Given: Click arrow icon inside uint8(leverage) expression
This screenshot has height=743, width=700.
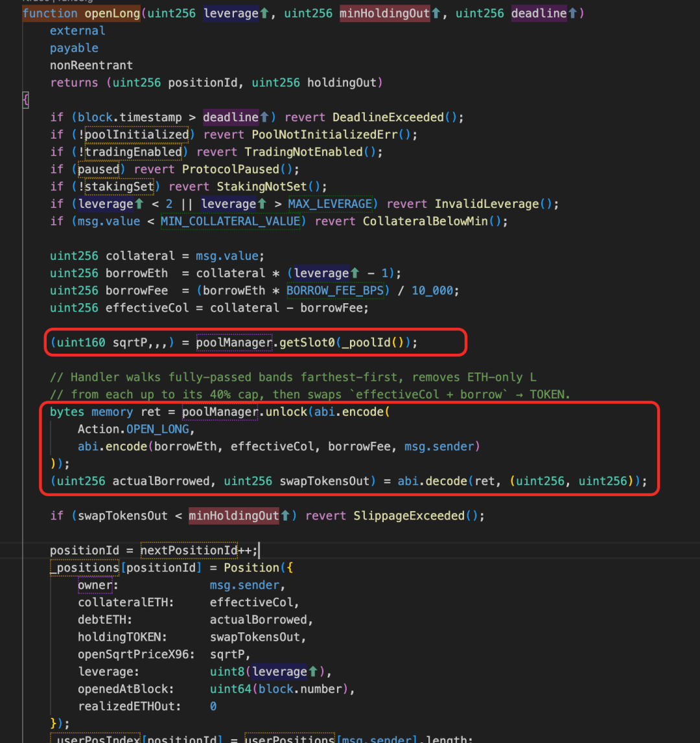Looking at the screenshot, I should 313,672.
